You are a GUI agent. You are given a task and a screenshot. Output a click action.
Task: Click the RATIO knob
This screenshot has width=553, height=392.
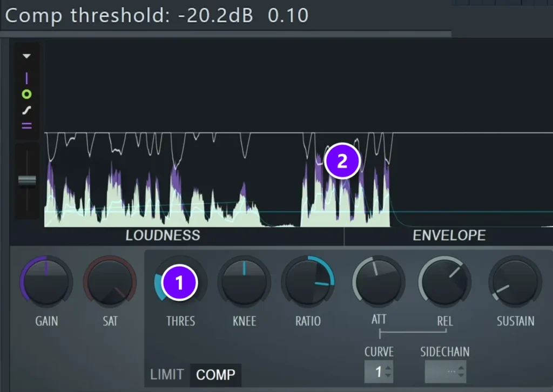click(x=308, y=281)
